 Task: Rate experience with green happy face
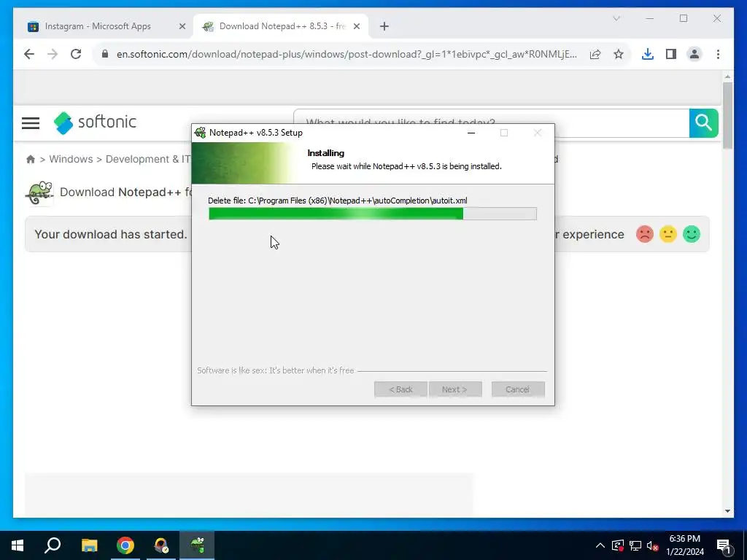692,234
